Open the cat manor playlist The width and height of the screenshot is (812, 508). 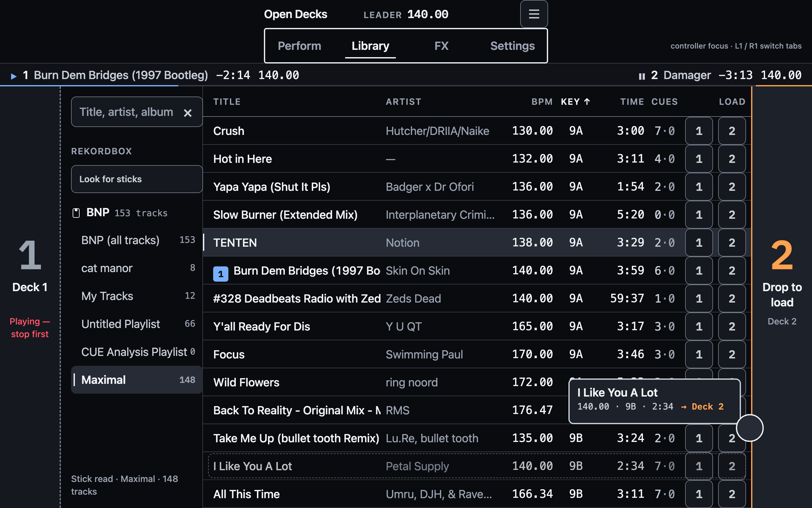point(137,268)
